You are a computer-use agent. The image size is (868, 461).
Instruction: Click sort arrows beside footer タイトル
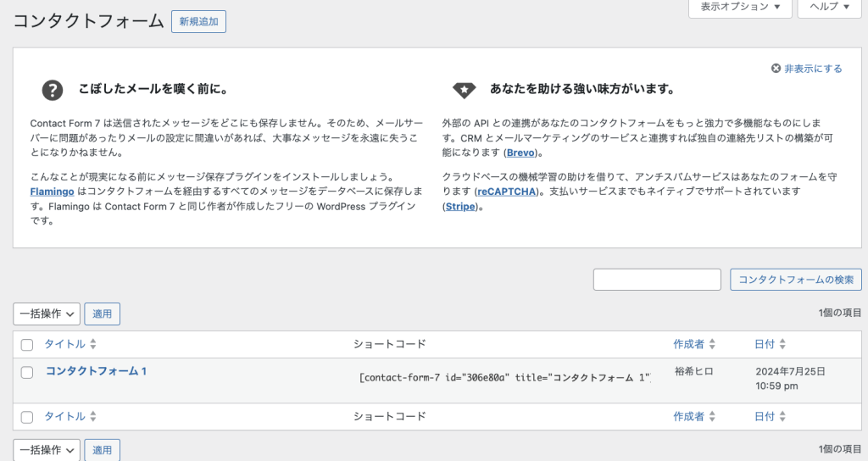click(x=93, y=417)
